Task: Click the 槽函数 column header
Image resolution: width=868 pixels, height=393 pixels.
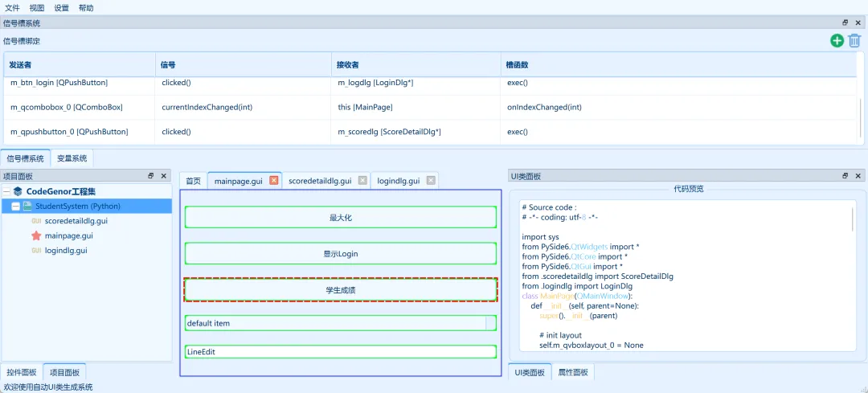Action: (x=678, y=65)
